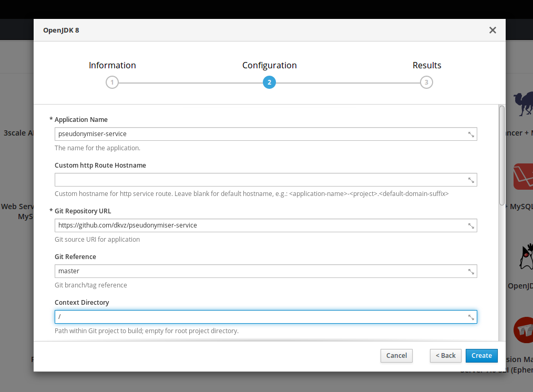Screen dimensions: 533x392
Task: Close the OpenJDK 8 dialog
Action: point(493,30)
